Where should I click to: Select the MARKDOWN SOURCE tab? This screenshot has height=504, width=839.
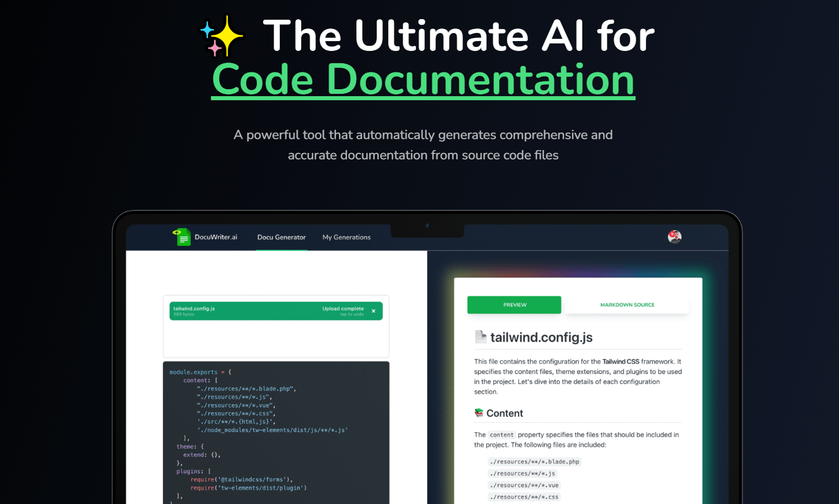click(628, 305)
